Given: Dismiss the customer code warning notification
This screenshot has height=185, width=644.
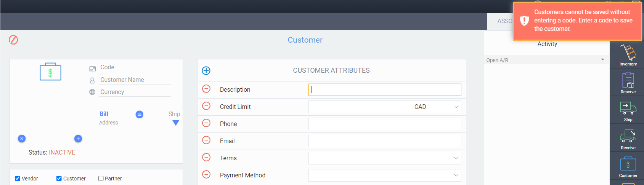Looking at the screenshot, I should coord(578,21).
